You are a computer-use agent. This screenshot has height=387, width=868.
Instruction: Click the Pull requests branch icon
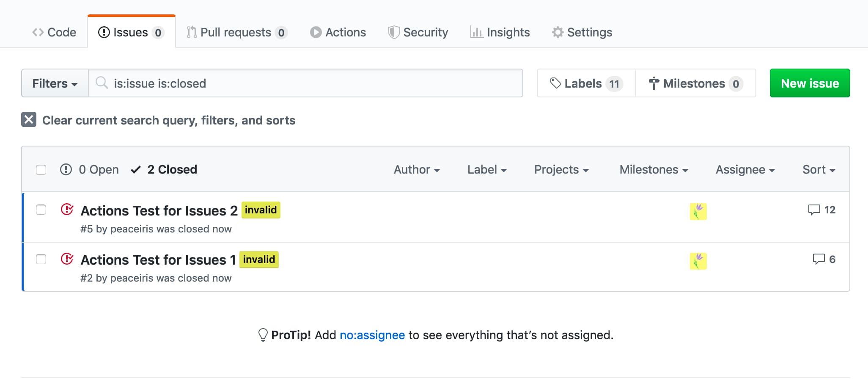(x=192, y=32)
